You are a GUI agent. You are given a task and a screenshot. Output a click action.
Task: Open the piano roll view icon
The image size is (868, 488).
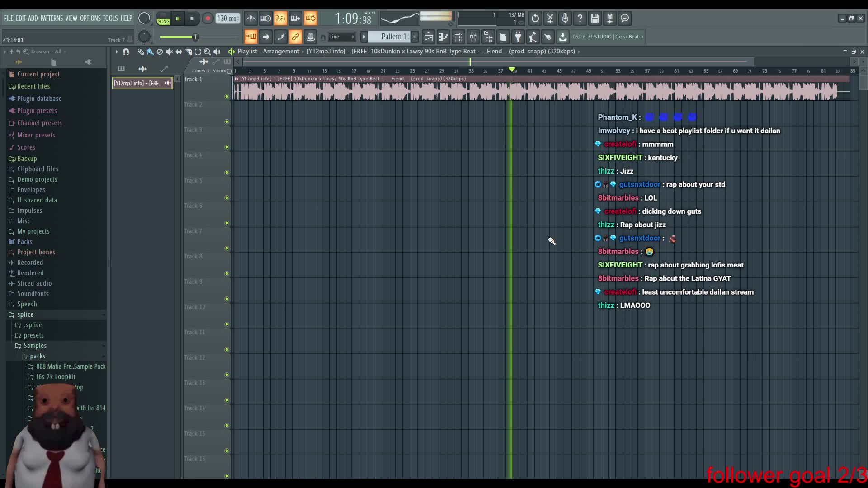pyautogui.click(x=443, y=37)
